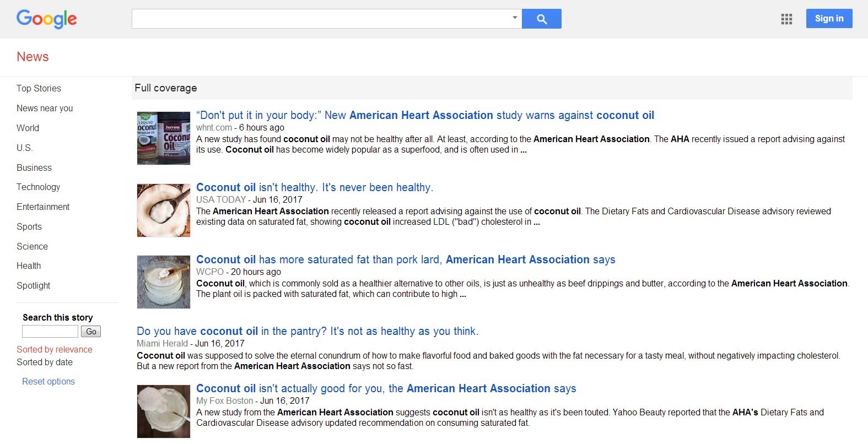
Task: Open the search suggestions dropdown arrow
Action: point(514,18)
